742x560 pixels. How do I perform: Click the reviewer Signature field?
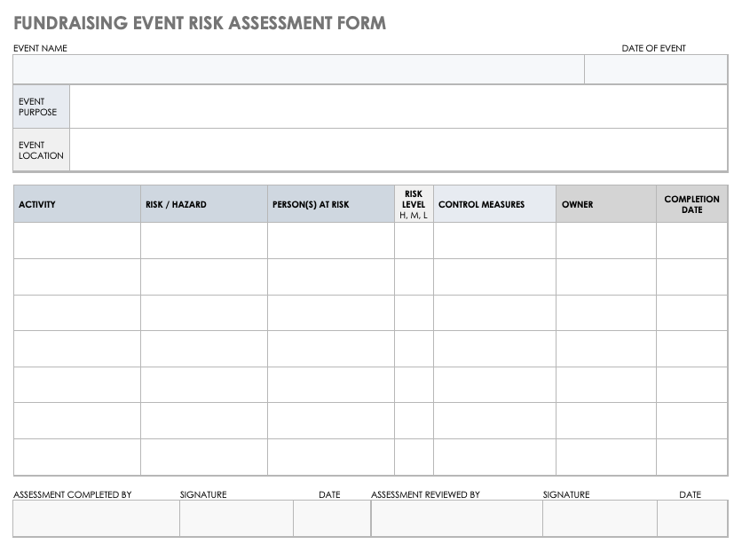600,518
